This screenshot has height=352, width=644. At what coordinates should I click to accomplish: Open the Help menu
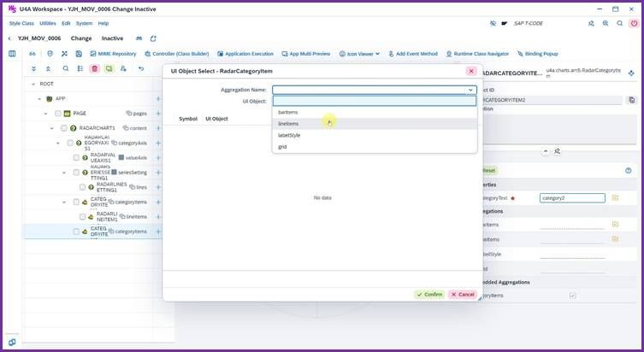tap(103, 23)
